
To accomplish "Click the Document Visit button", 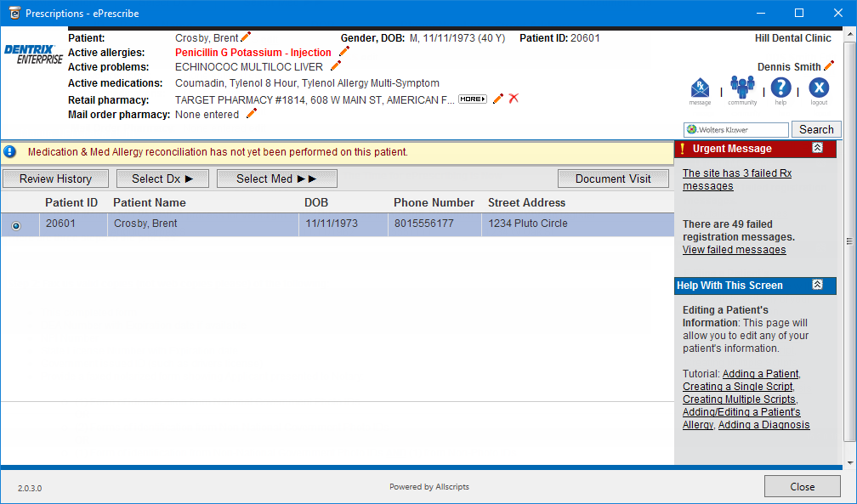I will (x=612, y=178).
